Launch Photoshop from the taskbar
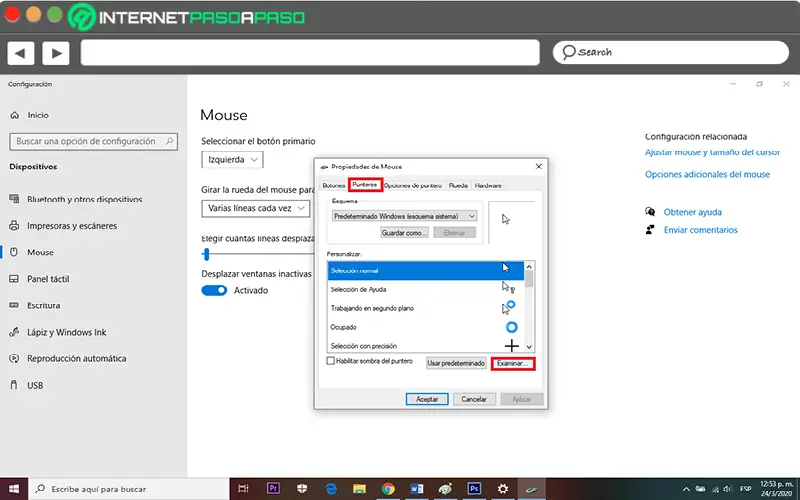 tap(474, 488)
